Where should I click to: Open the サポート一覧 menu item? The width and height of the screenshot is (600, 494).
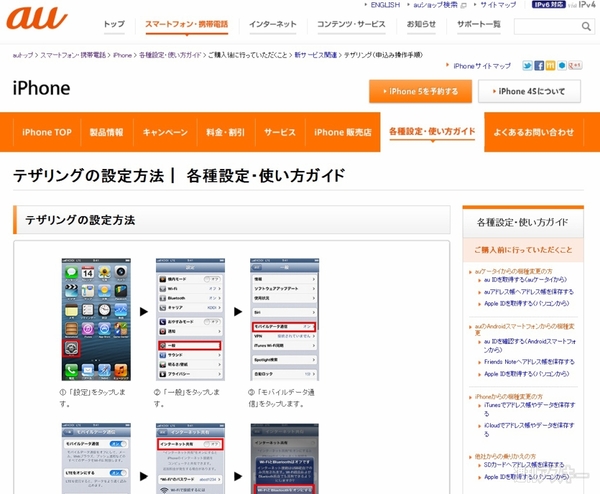479,24
